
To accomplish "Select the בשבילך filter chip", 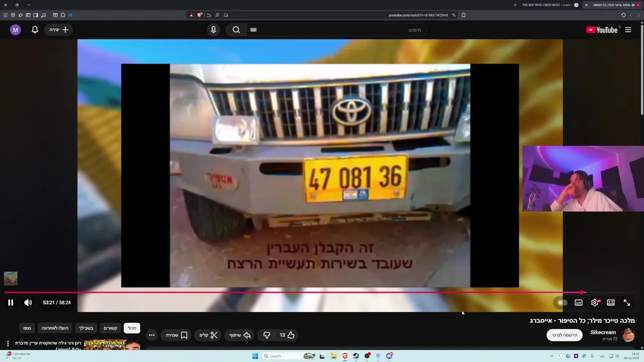I will [x=86, y=328].
